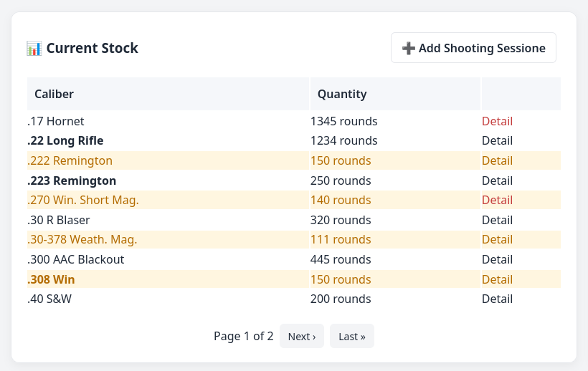
Task: Open Detail for .30 R Blaser
Action: pos(497,220)
